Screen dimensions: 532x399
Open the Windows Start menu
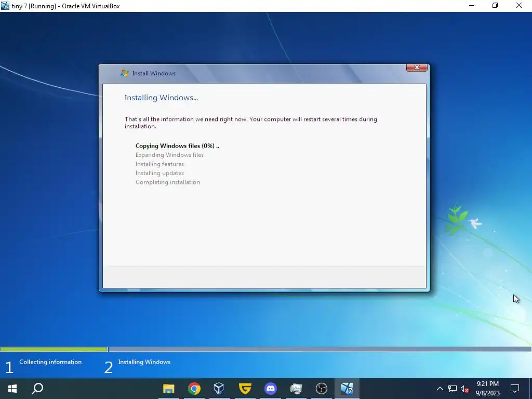click(12, 389)
